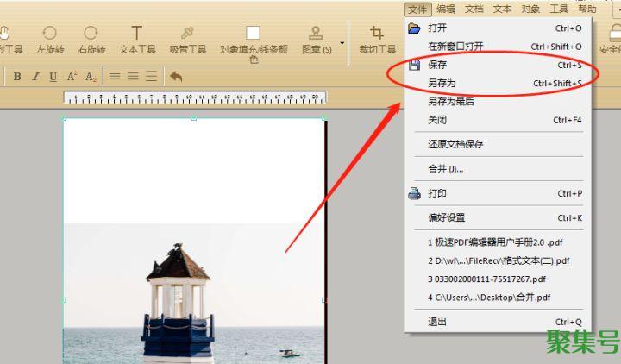Toggle italic text formatting
Viewport: 621px width, 364px height.
[x=35, y=76]
